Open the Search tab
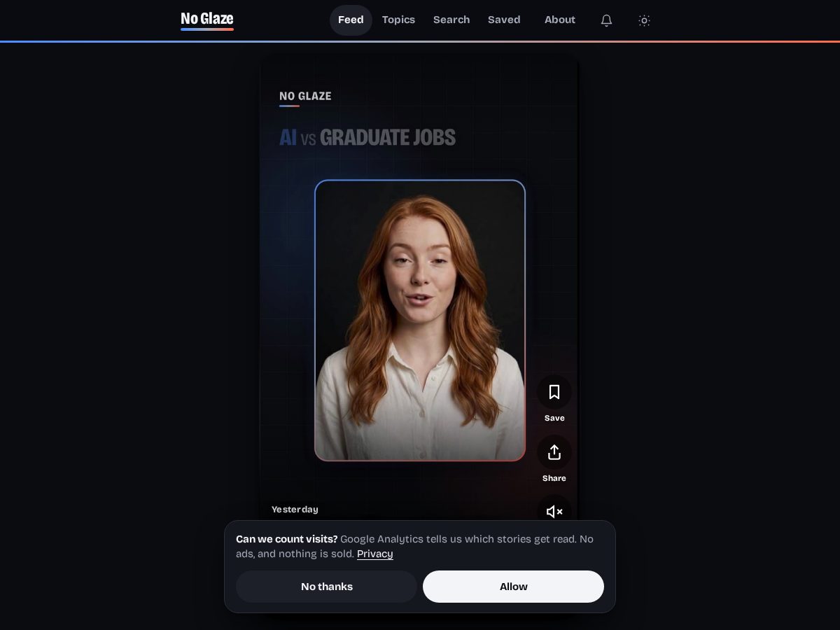Image resolution: width=840 pixels, height=630 pixels. click(x=451, y=20)
